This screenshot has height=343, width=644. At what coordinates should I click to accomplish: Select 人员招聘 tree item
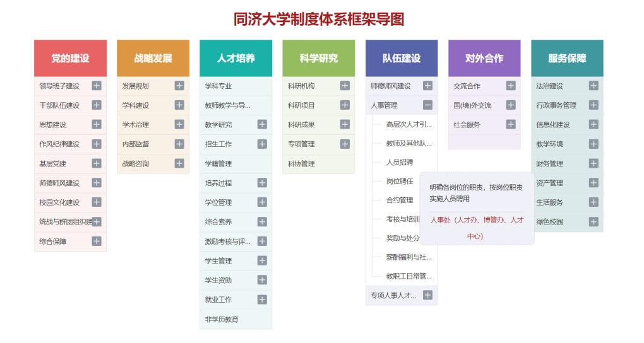coord(400,162)
